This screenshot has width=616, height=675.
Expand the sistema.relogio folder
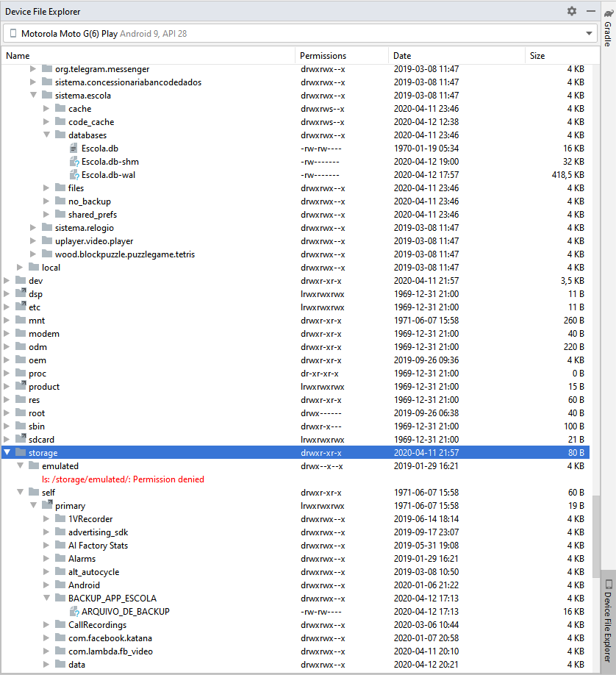click(33, 228)
